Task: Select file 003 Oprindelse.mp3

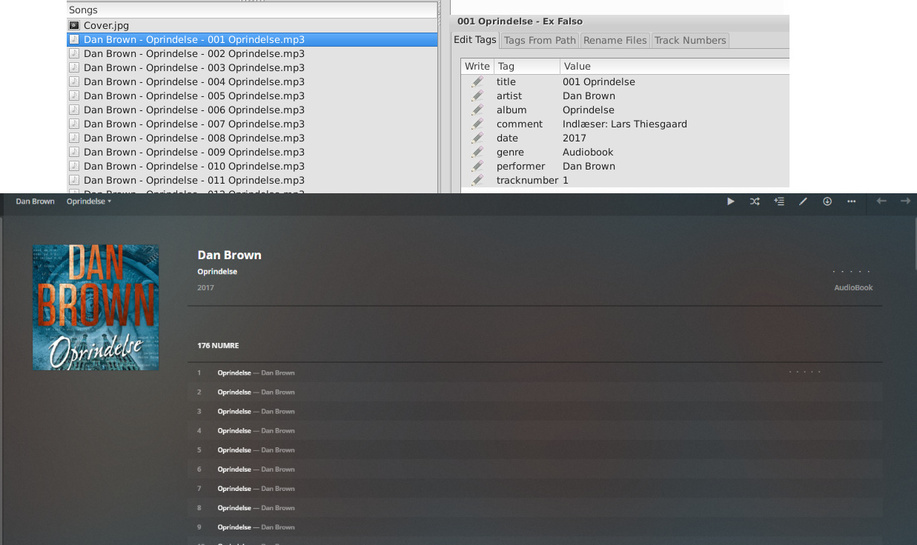Action: click(252, 68)
